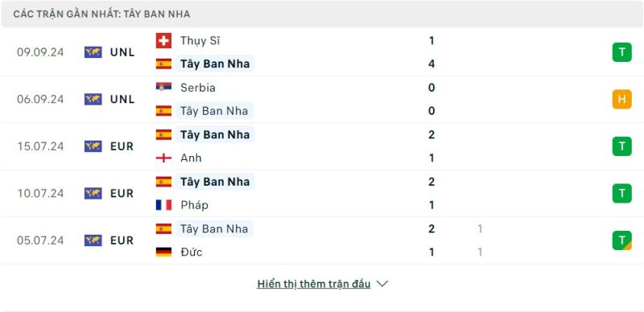Click the world map icon beside 09.09.24 UNL
Viewport: 644px width, 312px height.
click(x=93, y=52)
